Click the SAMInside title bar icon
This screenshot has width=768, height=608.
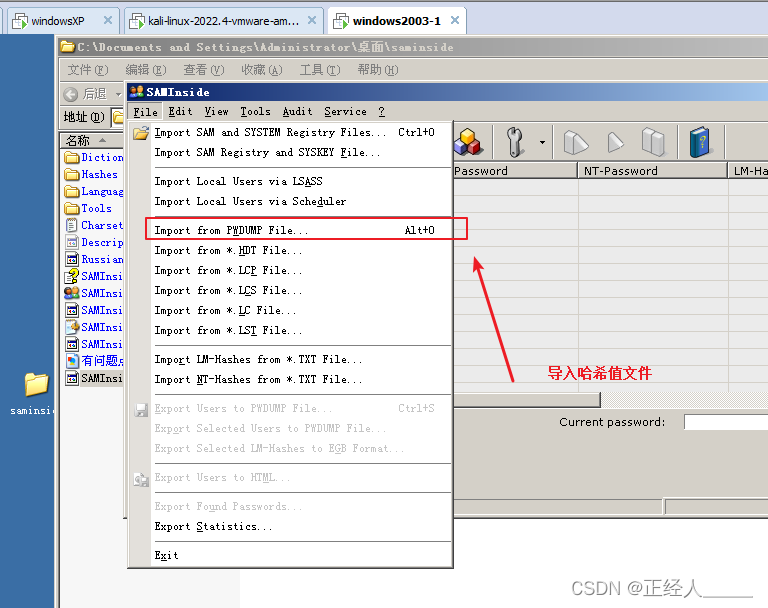(137, 92)
